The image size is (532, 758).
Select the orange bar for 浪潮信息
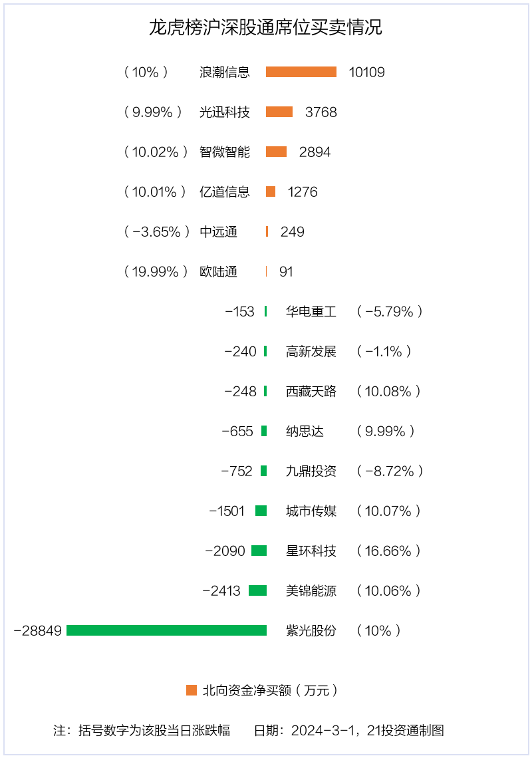coord(301,72)
